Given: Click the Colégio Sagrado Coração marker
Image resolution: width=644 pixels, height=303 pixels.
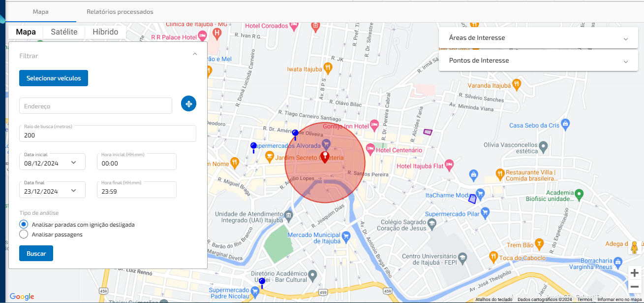Looking at the screenshot, I should pyautogui.click(x=432, y=225).
